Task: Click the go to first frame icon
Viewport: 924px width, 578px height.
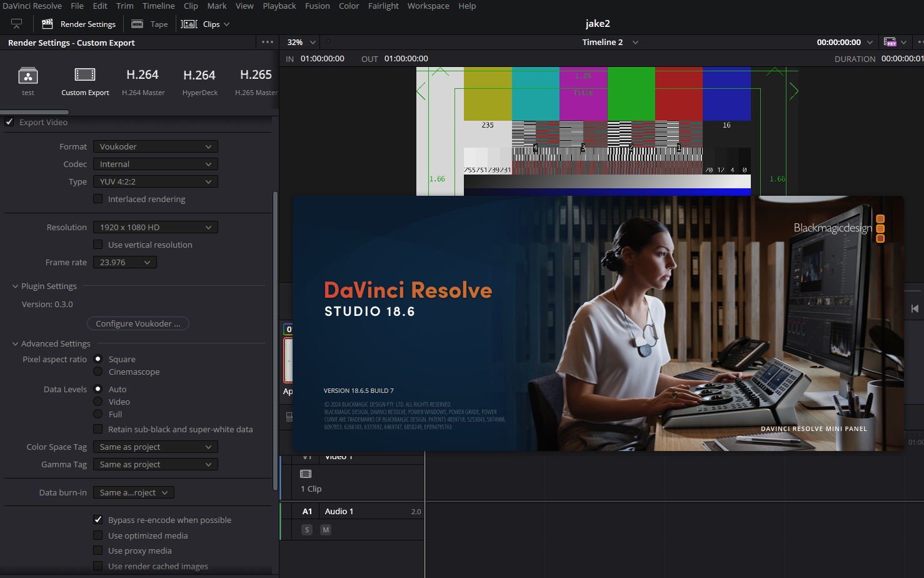Action: click(915, 308)
